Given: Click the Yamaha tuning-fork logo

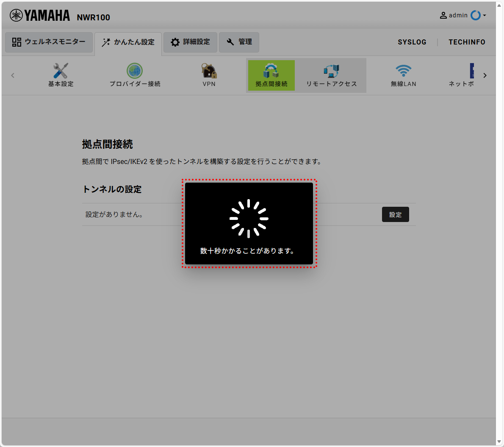Looking at the screenshot, I should point(16,15).
